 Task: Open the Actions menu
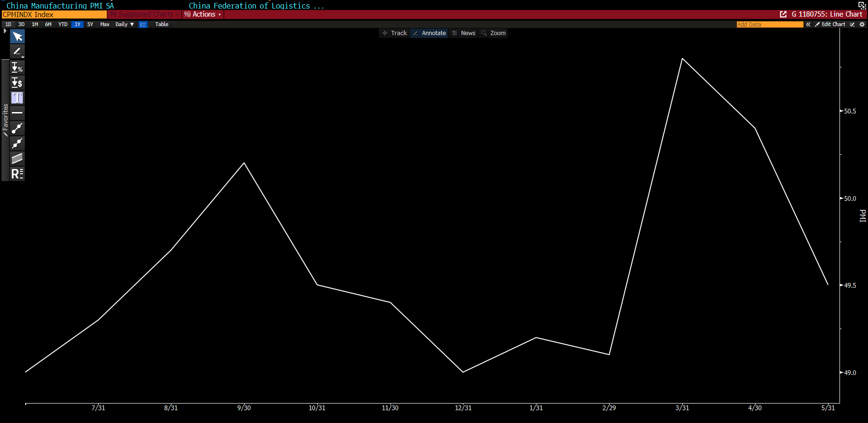pos(203,14)
